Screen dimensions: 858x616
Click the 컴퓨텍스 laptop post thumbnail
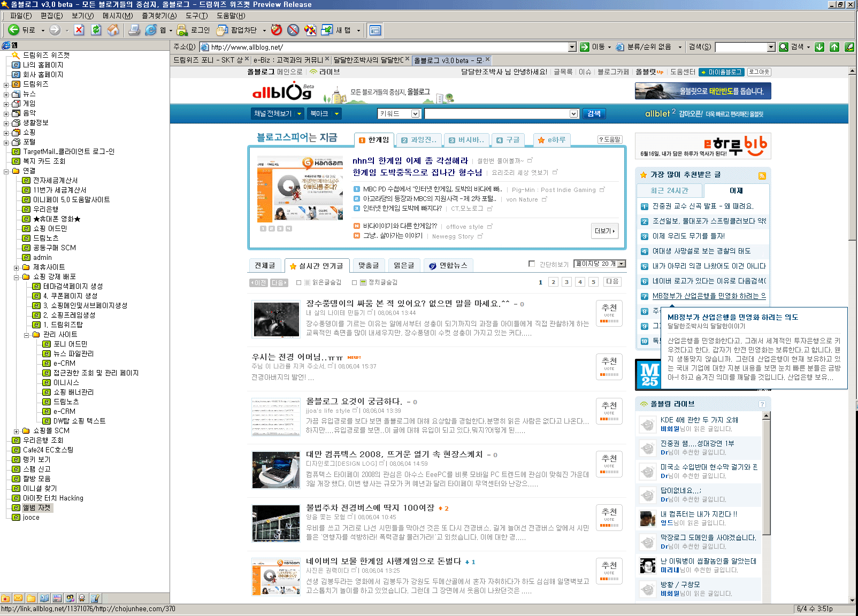tap(276, 470)
